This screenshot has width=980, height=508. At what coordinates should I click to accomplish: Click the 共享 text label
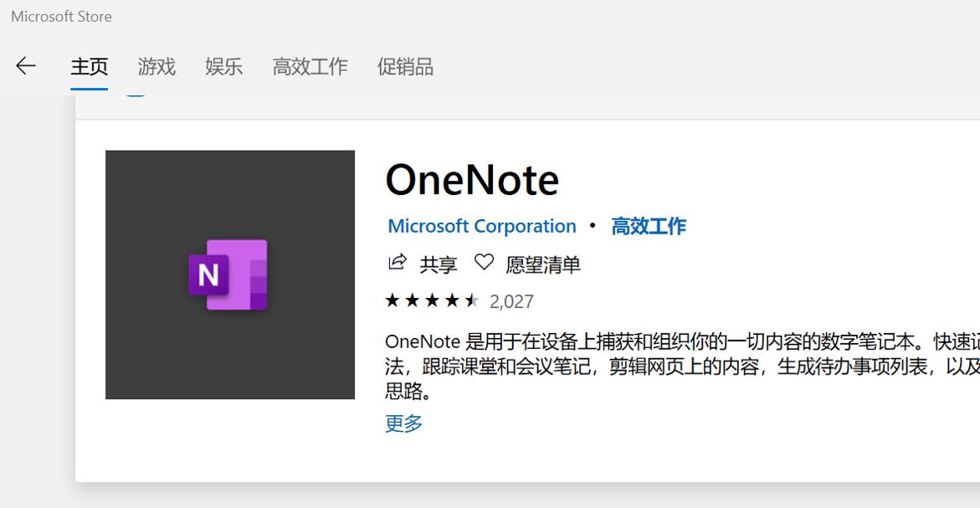[439, 265]
